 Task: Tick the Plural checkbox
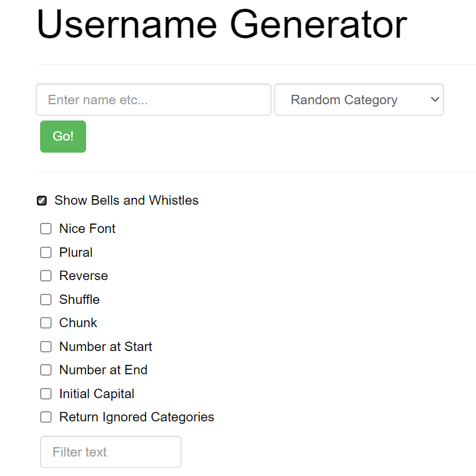click(x=46, y=252)
